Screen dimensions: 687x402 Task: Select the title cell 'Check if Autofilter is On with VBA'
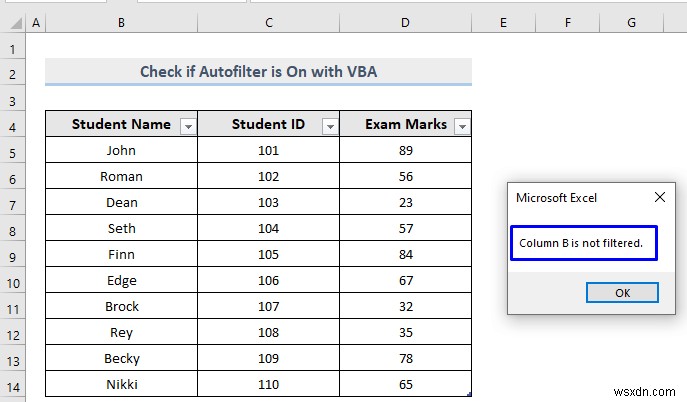click(x=259, y=71)
